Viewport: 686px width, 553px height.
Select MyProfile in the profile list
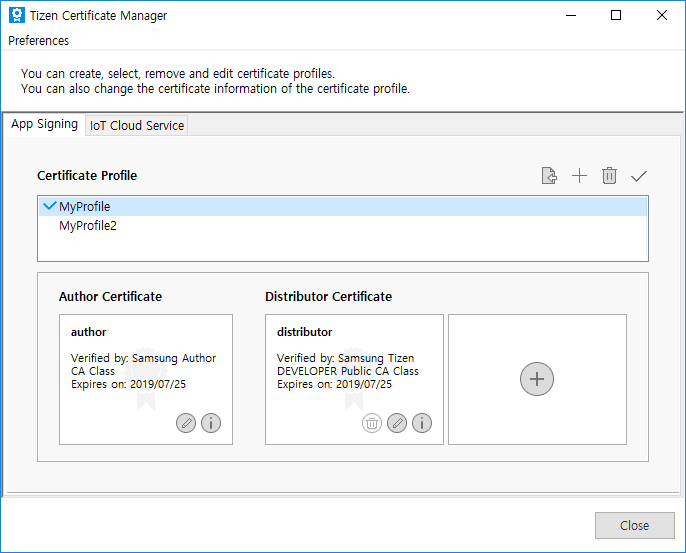coord(85,206)
